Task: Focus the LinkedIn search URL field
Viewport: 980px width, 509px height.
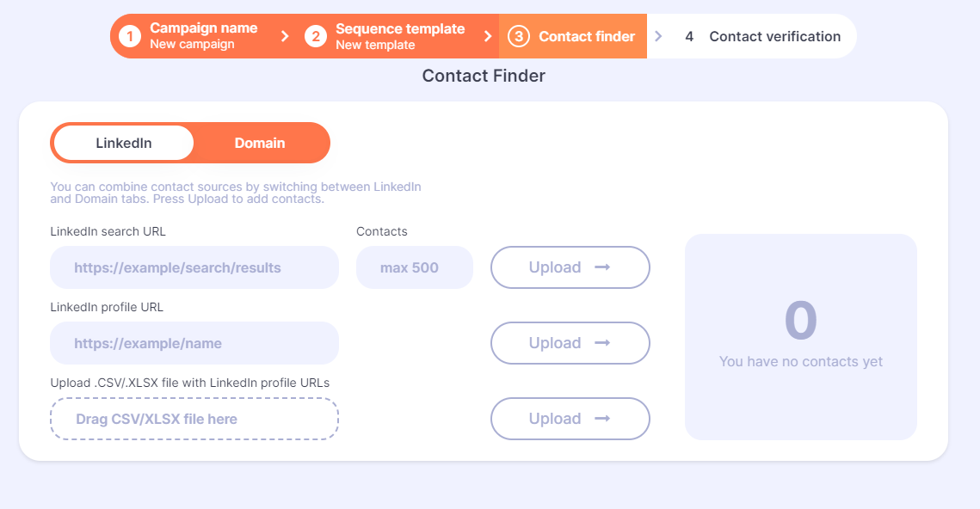Action: (194, 267)
